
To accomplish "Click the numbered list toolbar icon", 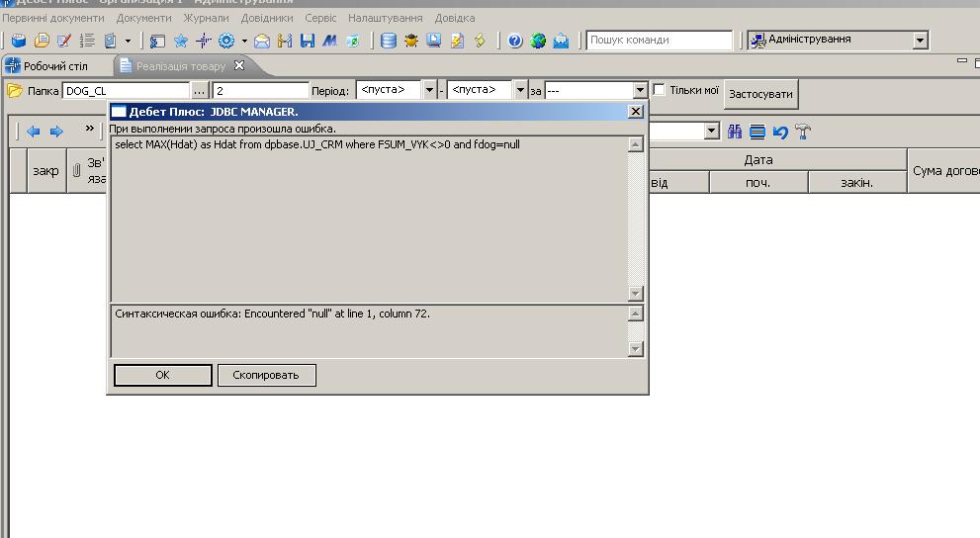I will (86, 41).
